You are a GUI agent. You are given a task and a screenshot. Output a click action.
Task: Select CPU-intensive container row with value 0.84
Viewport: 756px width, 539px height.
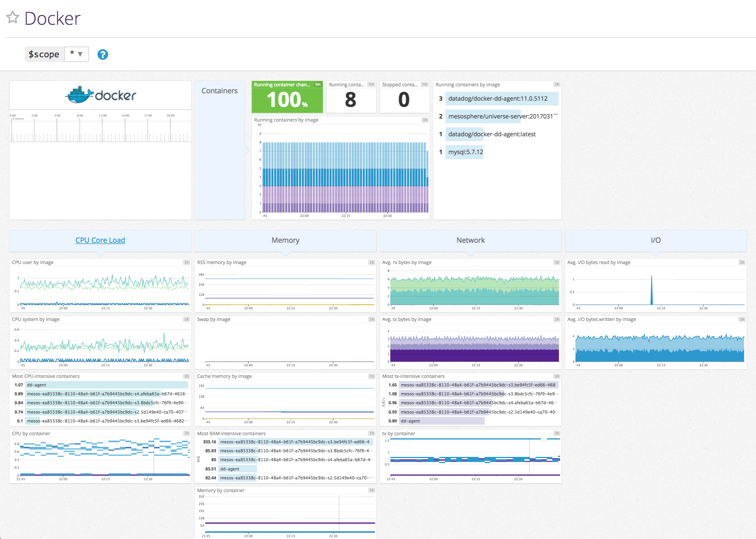[x=100, y=403]
